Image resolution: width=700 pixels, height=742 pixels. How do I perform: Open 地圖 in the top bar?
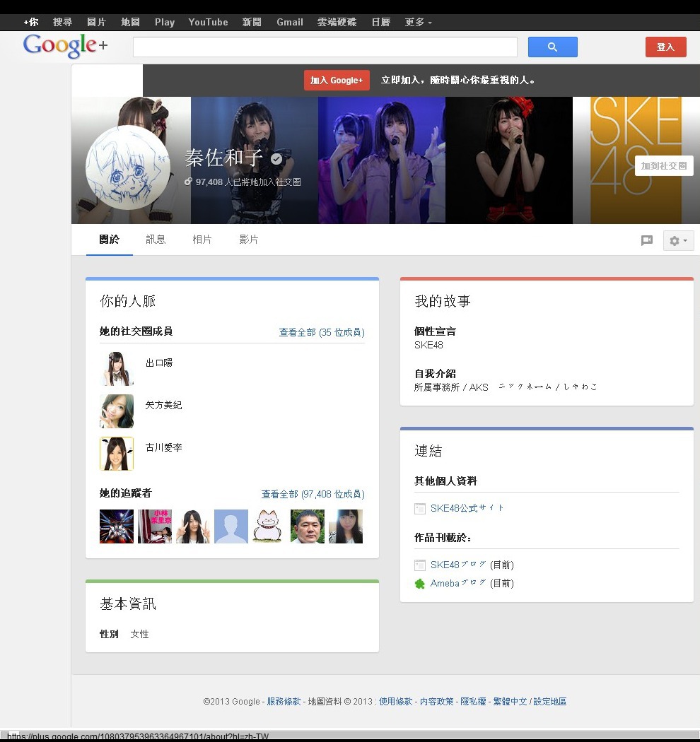tap(130, 22)
